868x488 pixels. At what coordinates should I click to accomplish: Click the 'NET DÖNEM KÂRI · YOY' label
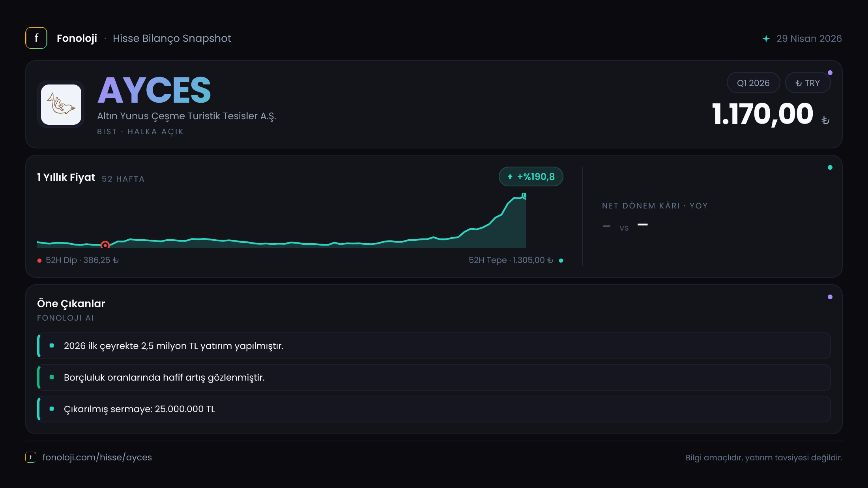tap(655, 206)
